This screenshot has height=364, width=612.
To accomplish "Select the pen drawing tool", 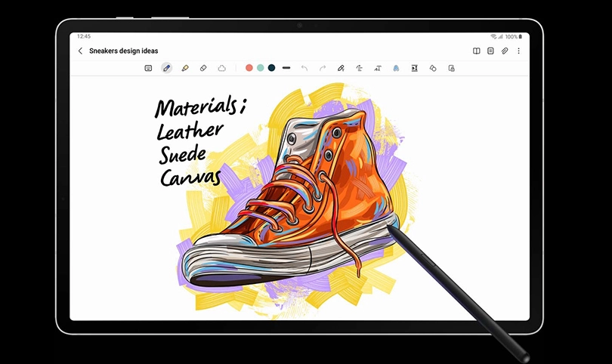I will tap(166, 68).
